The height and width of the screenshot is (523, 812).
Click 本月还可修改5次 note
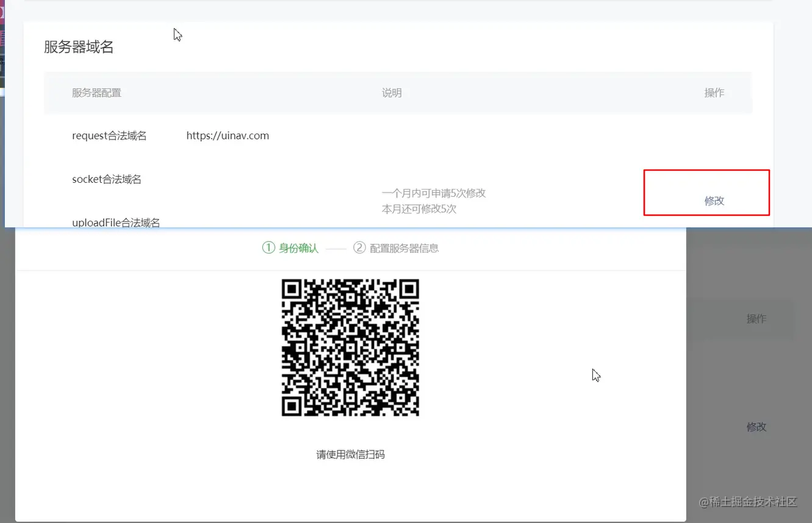[419, 208]
